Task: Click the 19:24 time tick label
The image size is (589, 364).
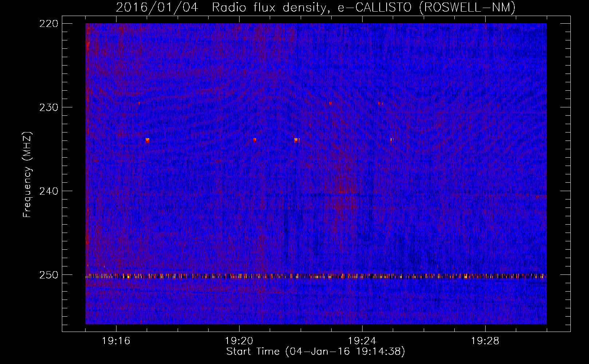Action: click(x=362, y=341)
